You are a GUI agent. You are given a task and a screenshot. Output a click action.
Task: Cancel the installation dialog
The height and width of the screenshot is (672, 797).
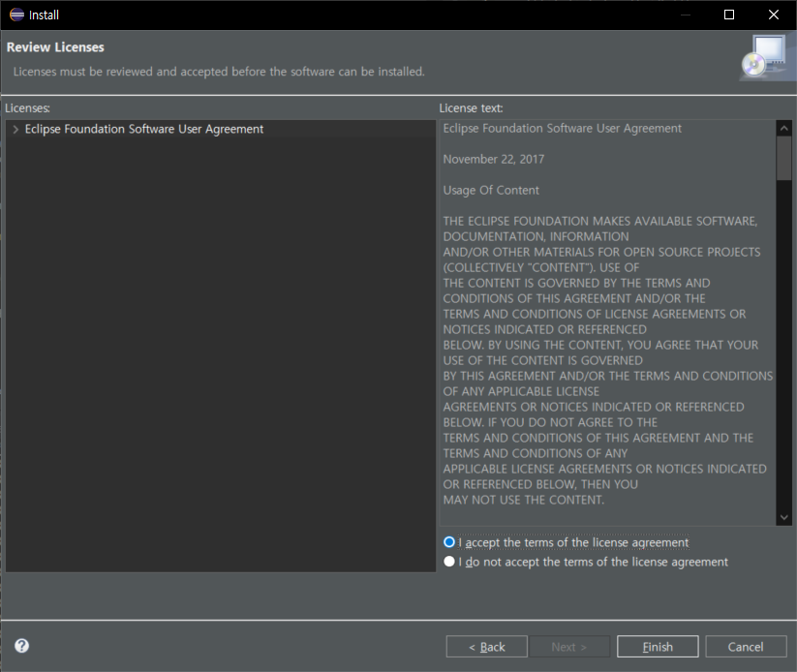[x=746, y=647]
